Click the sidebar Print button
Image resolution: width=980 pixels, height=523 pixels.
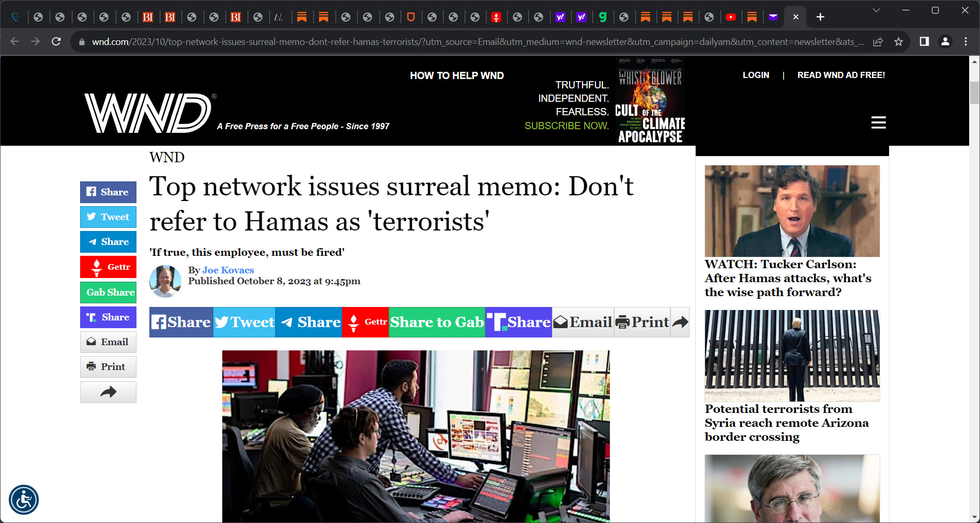click(x=108, y=366)
